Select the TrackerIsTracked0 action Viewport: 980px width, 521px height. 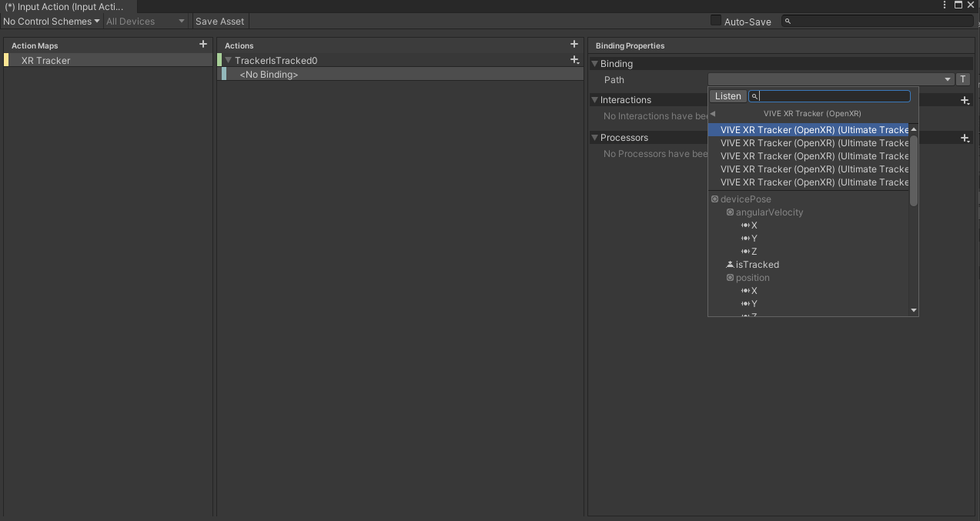pyautogui.click(x=400, y=60)
